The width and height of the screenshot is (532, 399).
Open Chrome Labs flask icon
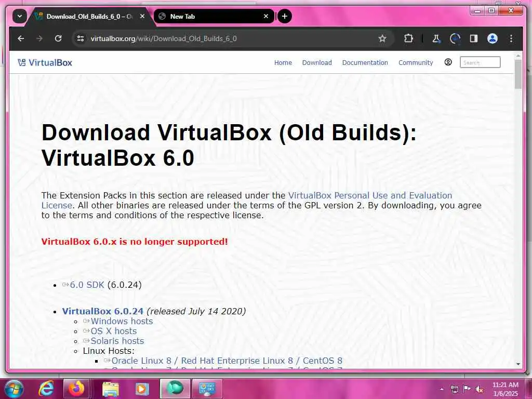point(436,38)
